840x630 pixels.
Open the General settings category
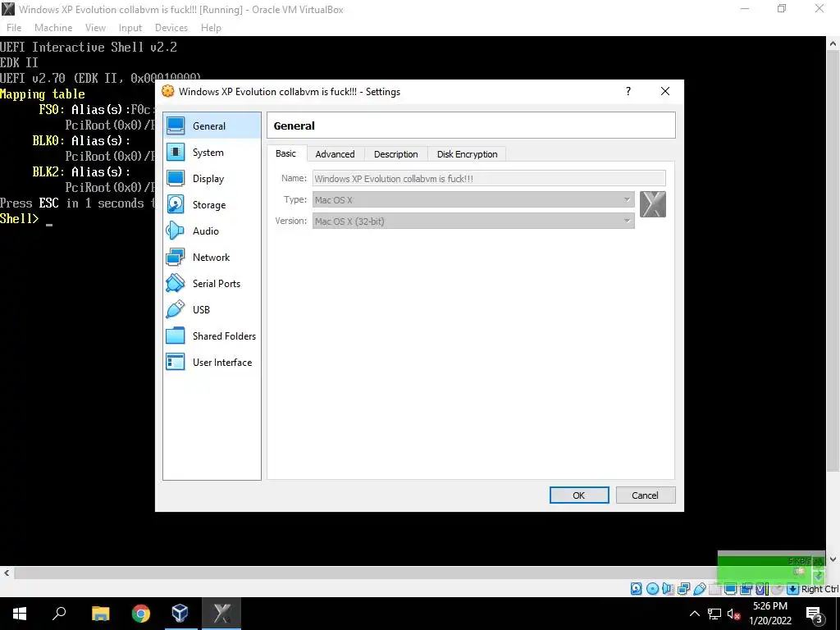212,126
